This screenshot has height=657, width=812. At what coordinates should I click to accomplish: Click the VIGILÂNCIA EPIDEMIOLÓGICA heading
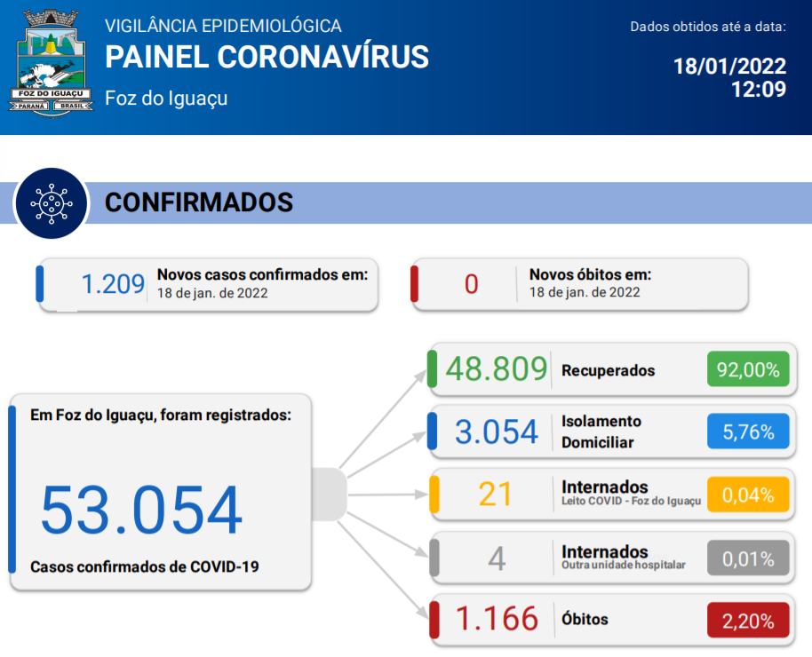[223, 26]
